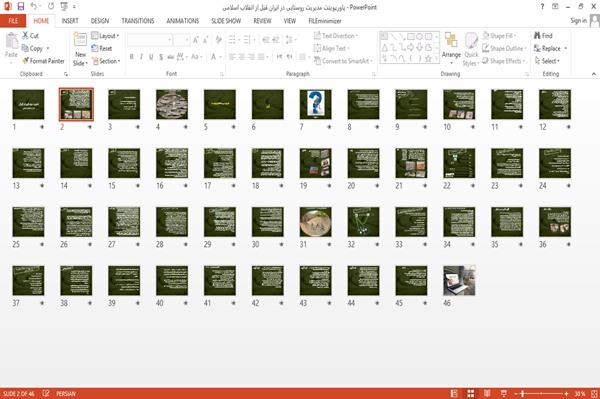600x399 pixels.
Task: Click the Save icon in quick access toolbar
Action: 21,7
